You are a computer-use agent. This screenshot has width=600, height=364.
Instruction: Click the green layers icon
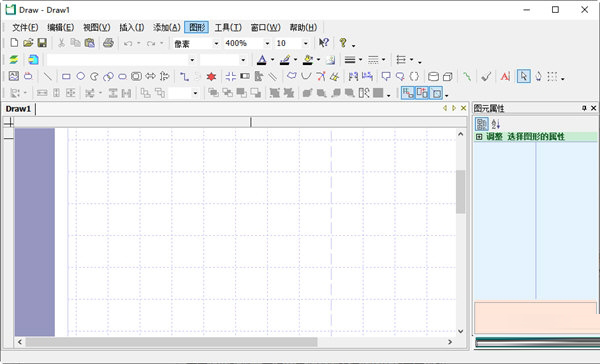coord(14,59)
